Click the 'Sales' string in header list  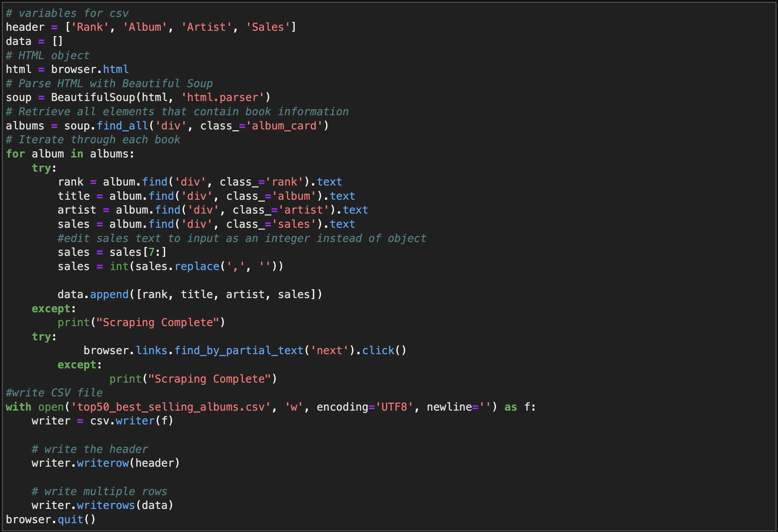click(x=268, y=27)
